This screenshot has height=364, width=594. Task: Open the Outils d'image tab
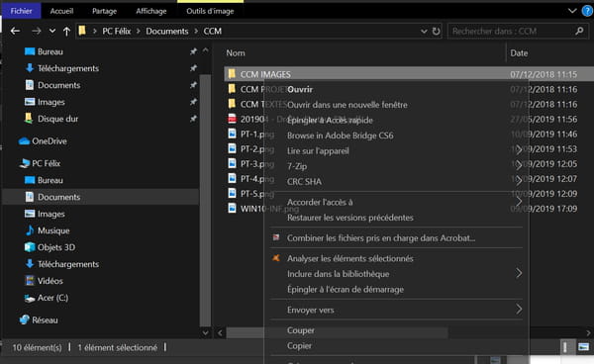(210, 11)
